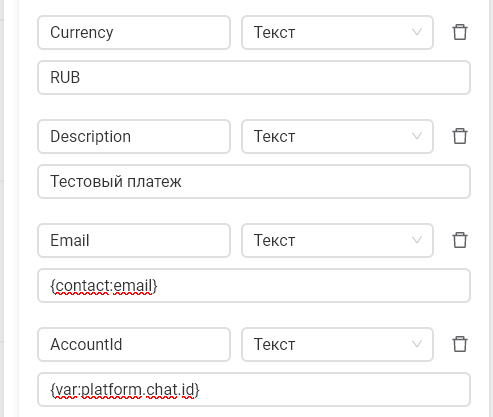Delete the Currency parameter row
The width and height of the screenshot is (493, 417).
(460, 32)
